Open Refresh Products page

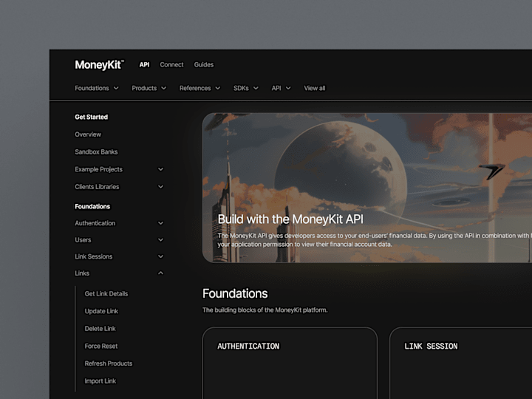point(109,363)
